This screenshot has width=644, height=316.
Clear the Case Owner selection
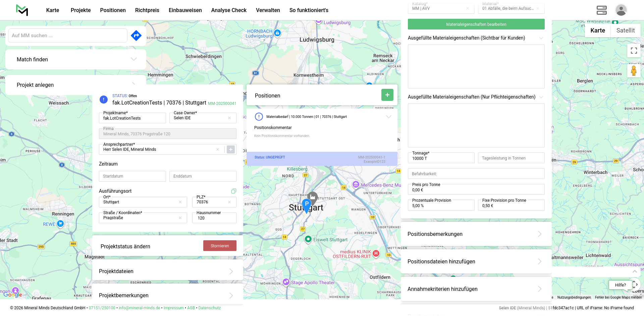(229, 118)
